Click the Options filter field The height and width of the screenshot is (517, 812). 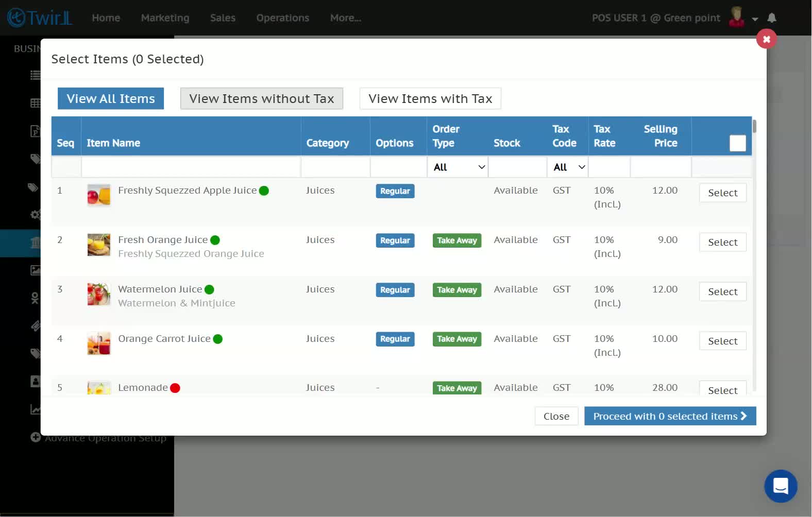398,167
